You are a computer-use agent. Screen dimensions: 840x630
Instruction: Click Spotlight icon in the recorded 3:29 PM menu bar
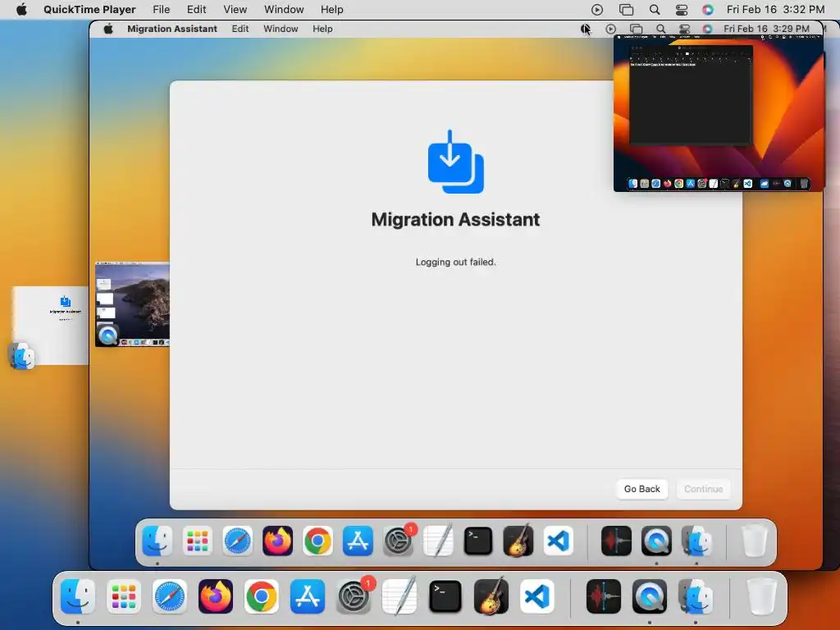click(x=660, y=29)
